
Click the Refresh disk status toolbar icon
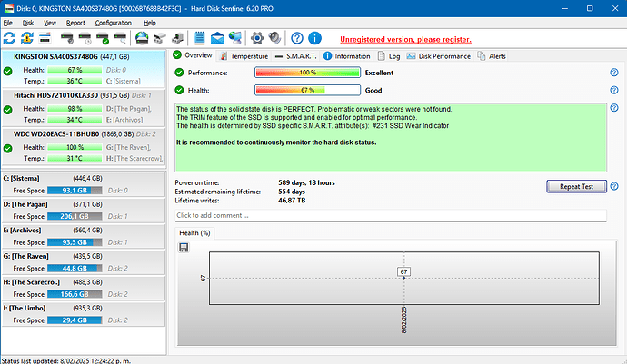pos(9,38)
